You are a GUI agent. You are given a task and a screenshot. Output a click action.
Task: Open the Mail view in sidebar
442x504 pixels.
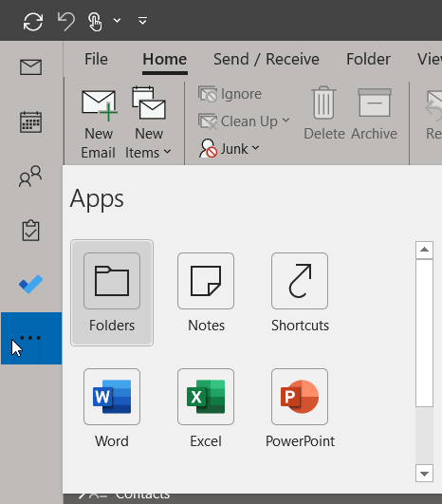pos(31,67)
